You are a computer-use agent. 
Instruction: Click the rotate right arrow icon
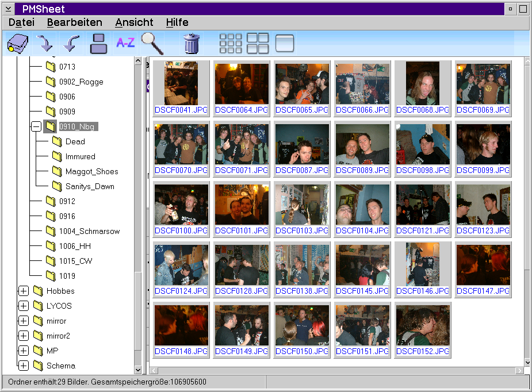click(x=44, y=44)
